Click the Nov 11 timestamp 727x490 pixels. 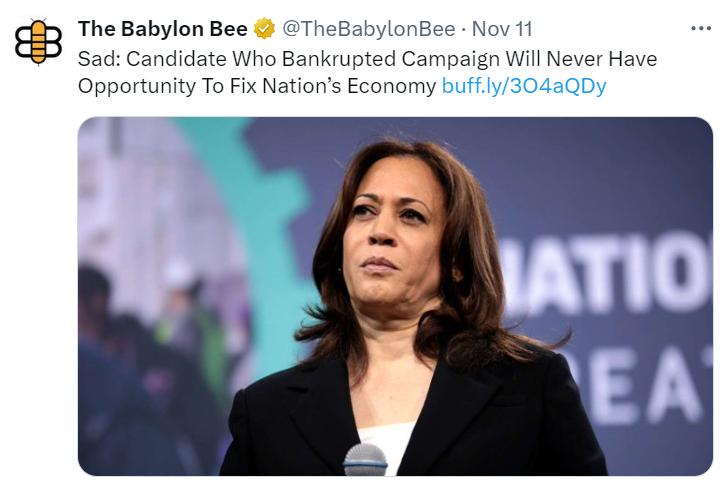pos(502,29)
